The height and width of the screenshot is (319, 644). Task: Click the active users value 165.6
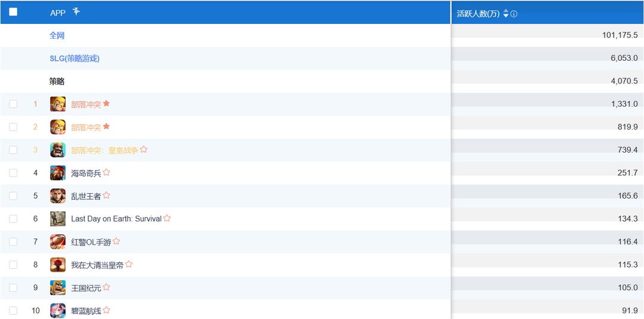(x=627, y=196)
